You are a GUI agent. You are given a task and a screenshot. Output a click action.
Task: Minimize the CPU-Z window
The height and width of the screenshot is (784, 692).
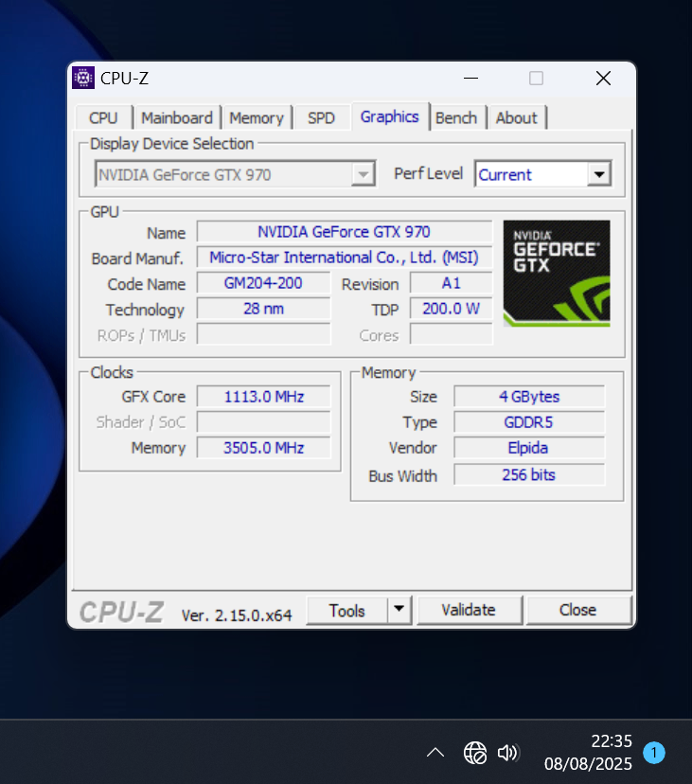471,78
